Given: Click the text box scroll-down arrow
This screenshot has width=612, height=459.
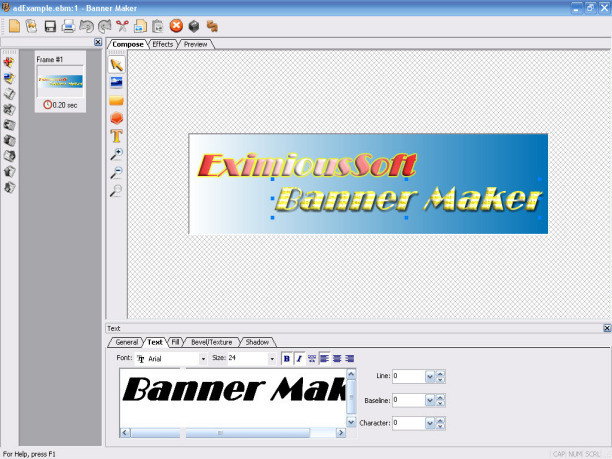Looking at the screenshot, I should click(351, 422).
